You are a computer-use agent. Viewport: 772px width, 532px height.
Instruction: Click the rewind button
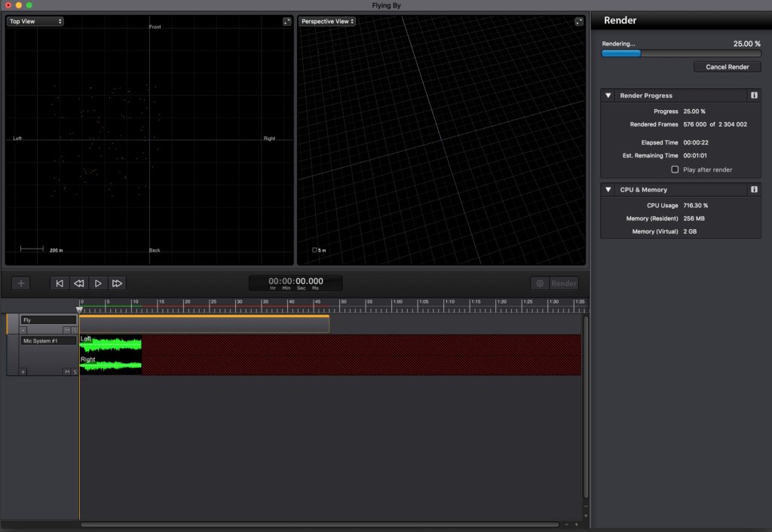tap(78, 283)
